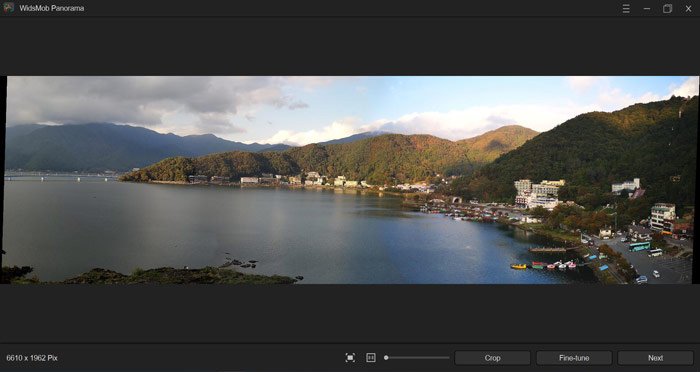
Task: Click the actual-size (1:1) view icon
Action: click(x=371, y=358)
